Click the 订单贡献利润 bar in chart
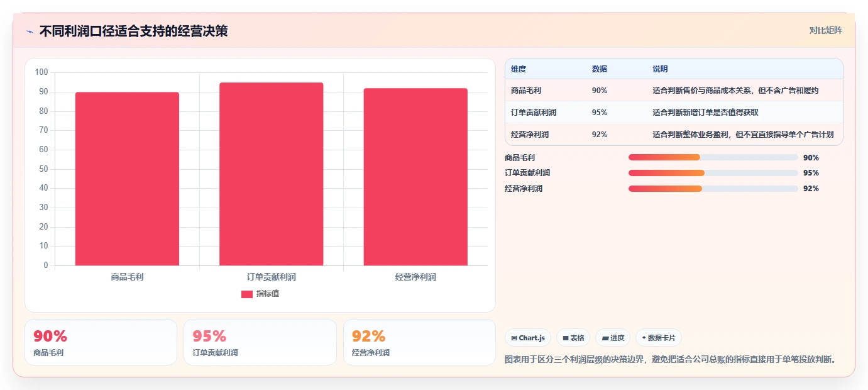 click(x=271, y=174)
